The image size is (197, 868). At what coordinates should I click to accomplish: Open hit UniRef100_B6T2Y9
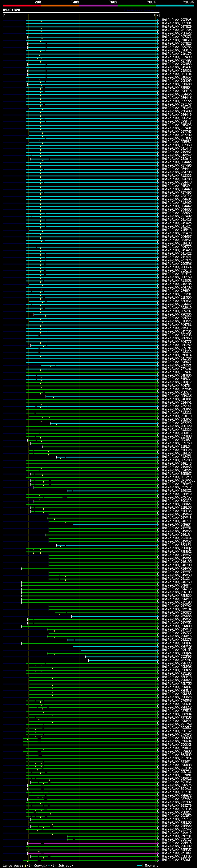coord(176,477)
